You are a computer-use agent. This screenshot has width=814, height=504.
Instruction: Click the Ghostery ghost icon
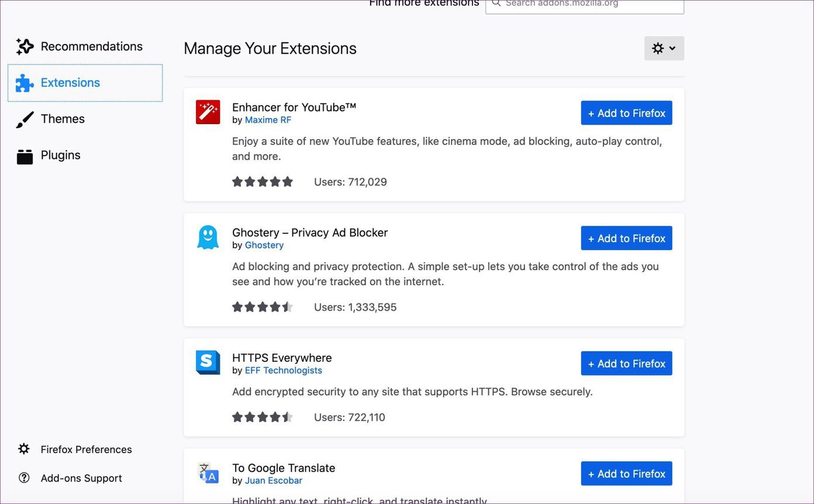[x=208, y=237]
